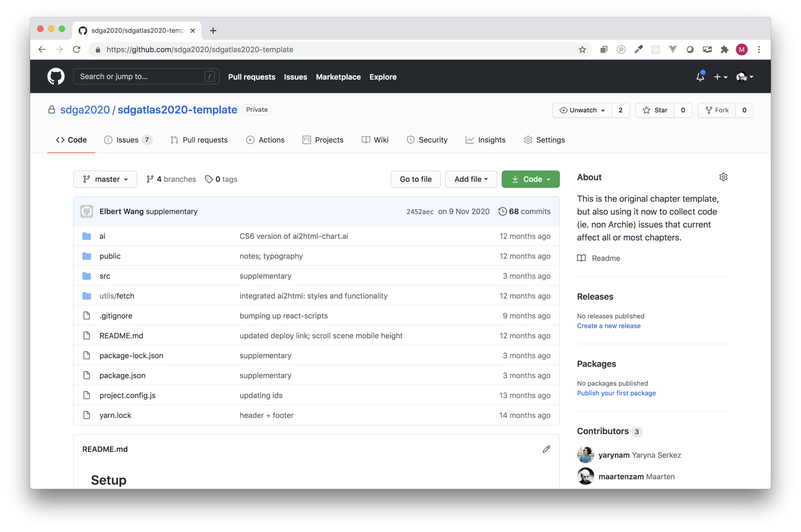The image size is (801, 532).
Task: Open the commits history clock icon
Action: [502, 212]
